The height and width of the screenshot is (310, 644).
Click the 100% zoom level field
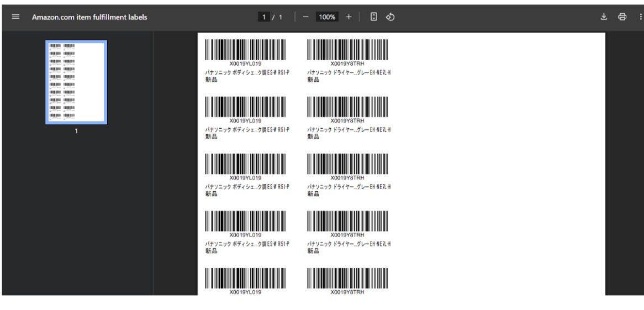coord(327,17)
